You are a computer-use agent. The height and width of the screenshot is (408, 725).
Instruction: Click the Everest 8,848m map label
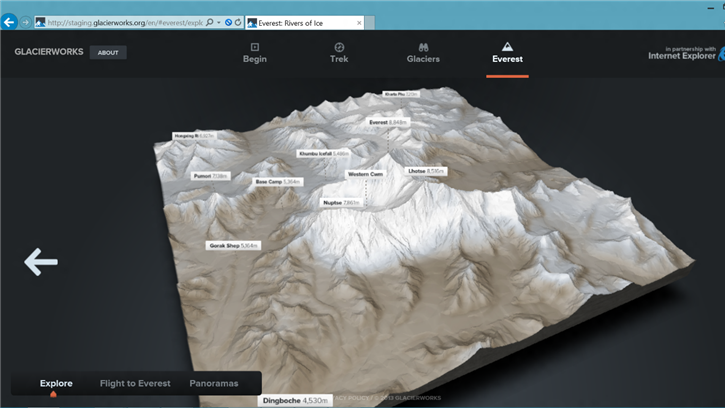388,122
